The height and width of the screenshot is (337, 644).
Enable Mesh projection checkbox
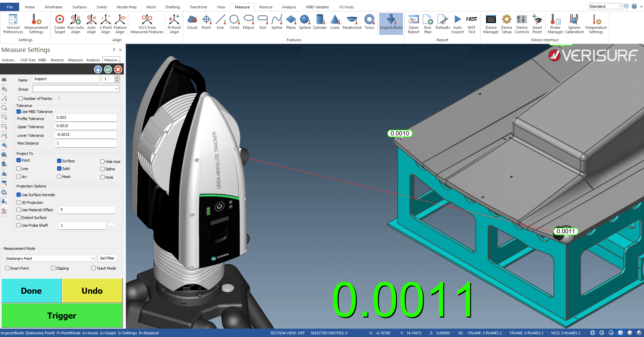coord(59,177)
